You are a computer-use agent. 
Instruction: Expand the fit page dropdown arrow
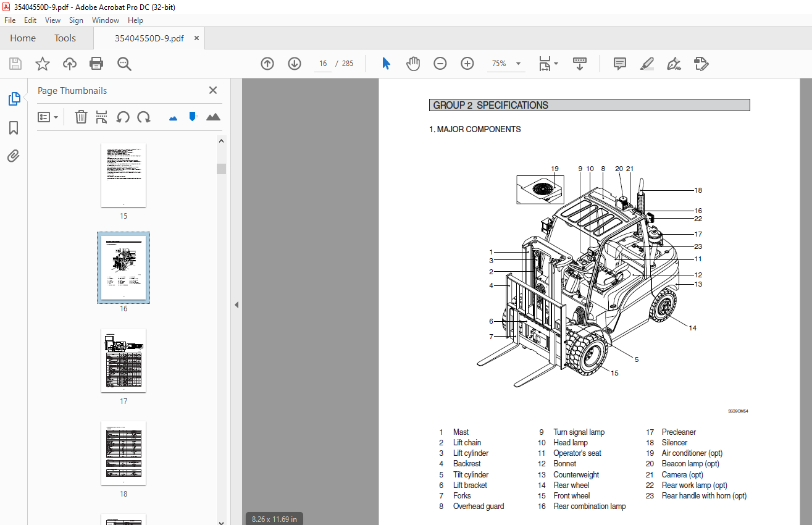click(556, 64)
